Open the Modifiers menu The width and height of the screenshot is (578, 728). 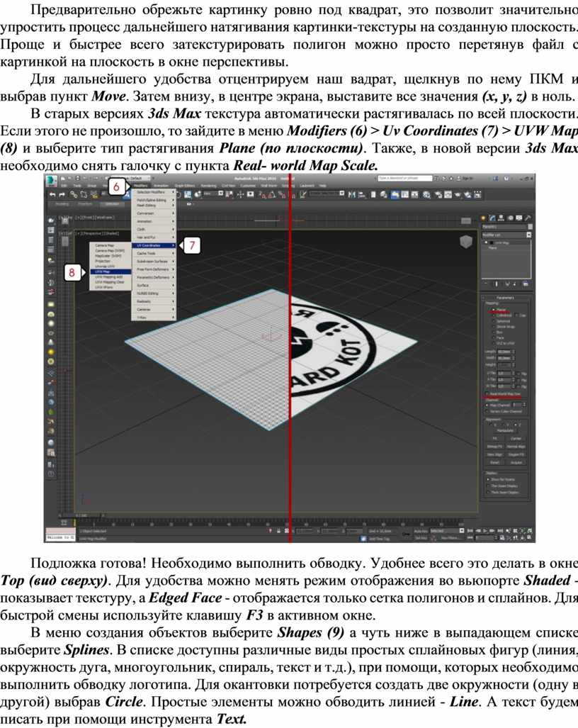pos(141,185)
